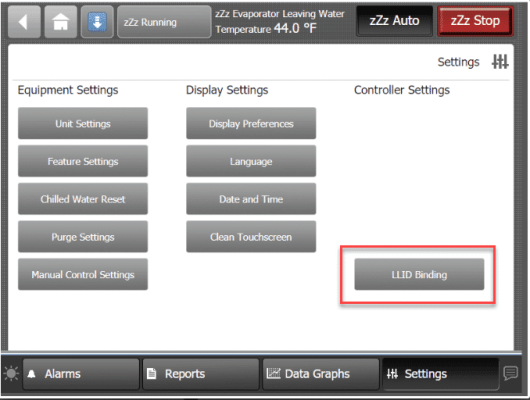This screenshot has width=530, height=400.
Task: Select the zZz Auto mode button
Action: point(394,21)
